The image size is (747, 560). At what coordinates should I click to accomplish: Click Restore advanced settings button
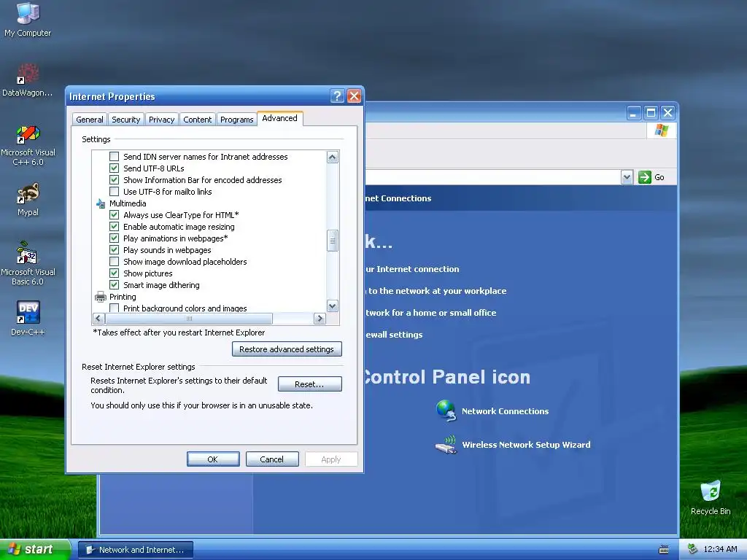287,349
